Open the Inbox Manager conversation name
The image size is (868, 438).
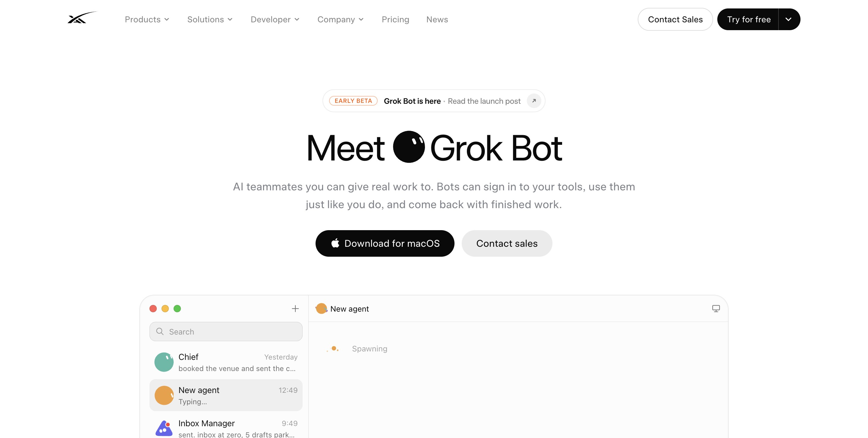206,423
